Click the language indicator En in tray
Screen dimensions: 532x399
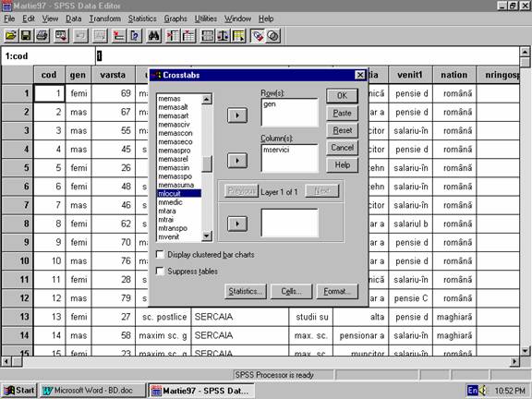click(x=472, y=390)
